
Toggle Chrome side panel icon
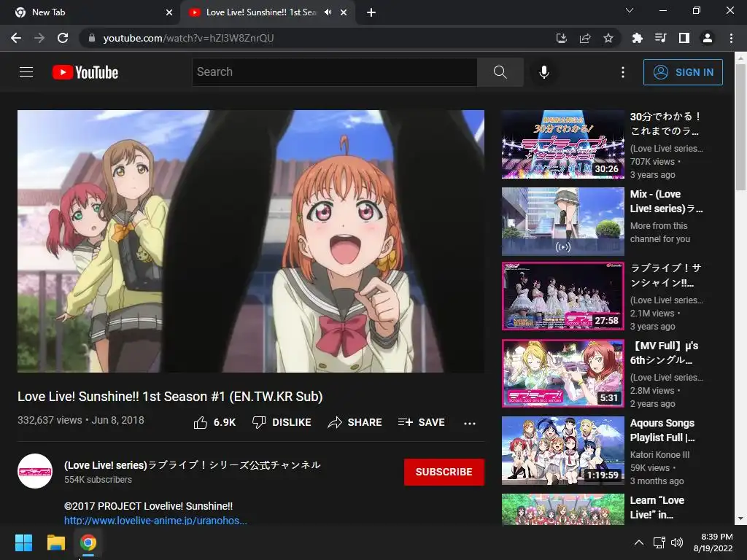pos(684,38)
